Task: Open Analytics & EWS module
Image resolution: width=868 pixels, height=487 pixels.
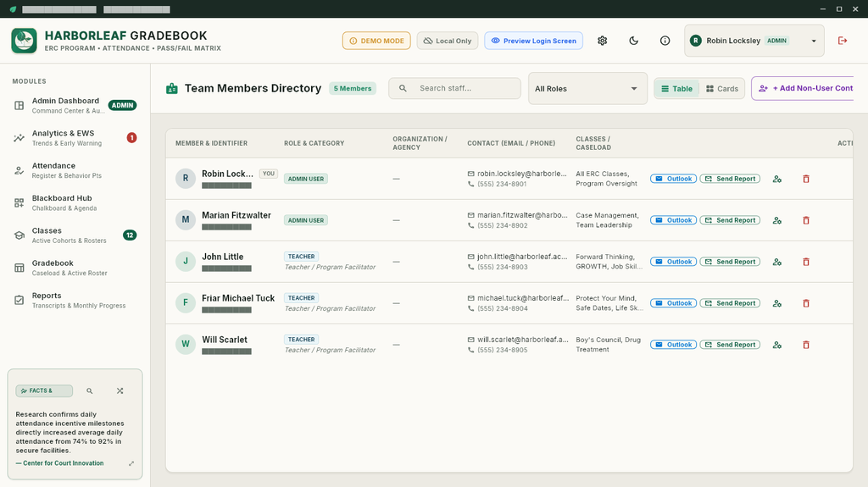Action: pos(75,138)
